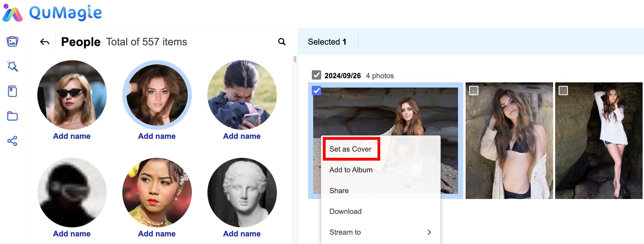Uncheck the selected beach photo checkbox
Screen dimensions: 644x244
316,91
